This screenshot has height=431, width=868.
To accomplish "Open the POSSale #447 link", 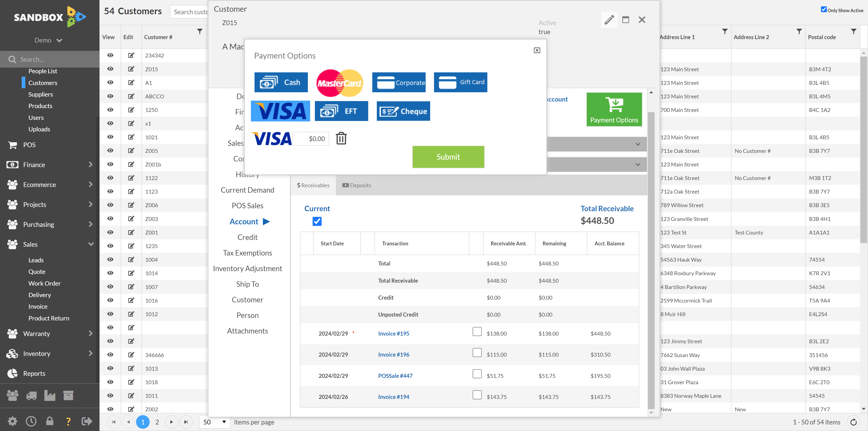I will pos(395,376).
